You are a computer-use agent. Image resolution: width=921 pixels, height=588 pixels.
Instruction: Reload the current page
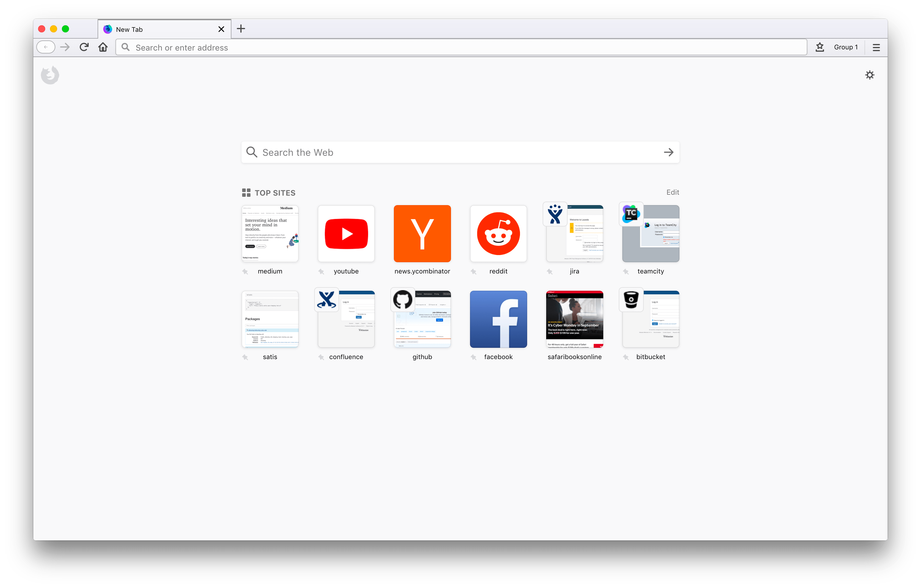click(84, 47)
